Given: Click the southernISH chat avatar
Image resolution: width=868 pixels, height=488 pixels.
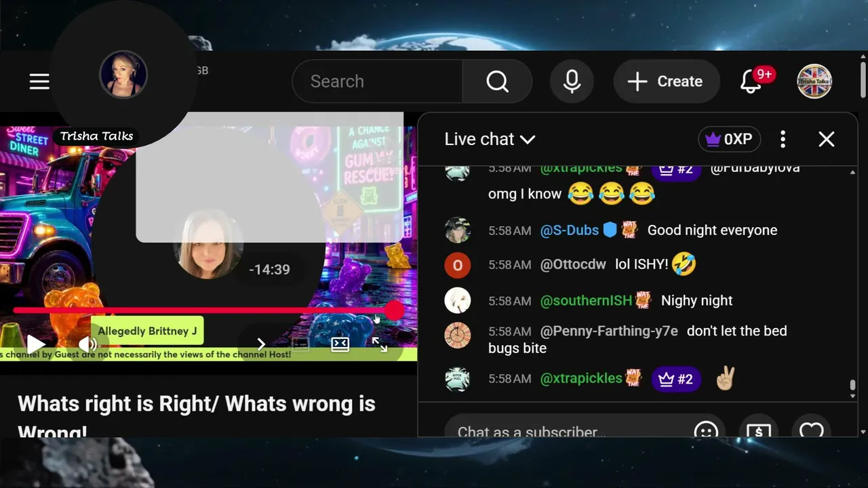Looking at the screenshot, I should pos(458,300).
